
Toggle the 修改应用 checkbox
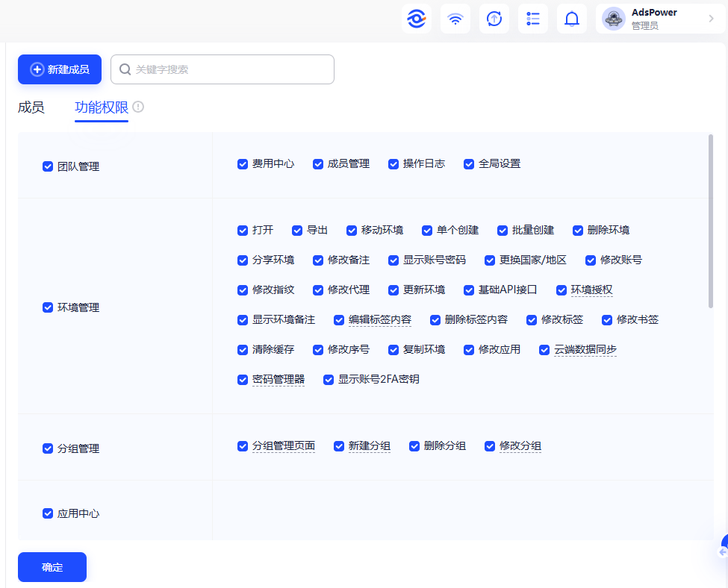point(469,349)
